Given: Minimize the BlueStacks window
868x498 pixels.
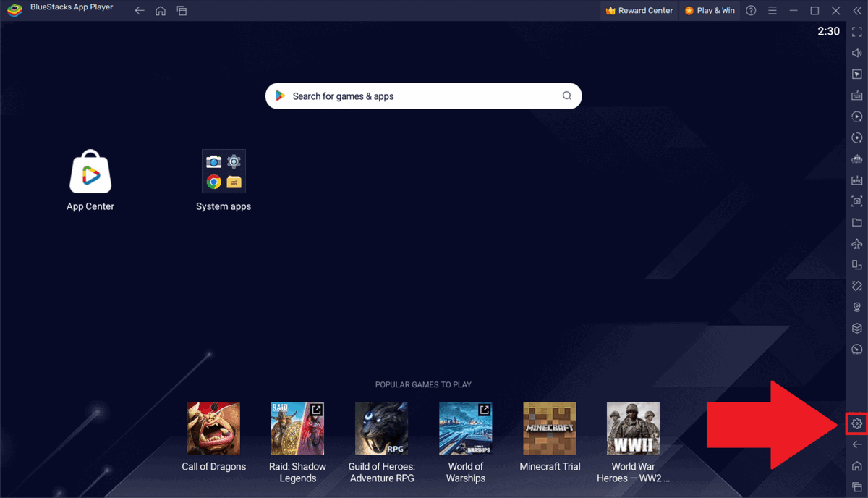Looking at the screenshot, I should coord(793,11).
